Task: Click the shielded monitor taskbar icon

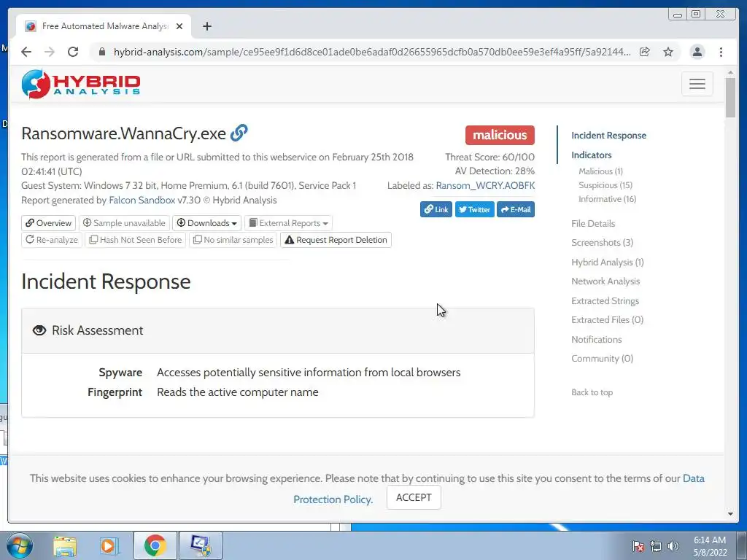Action: click(200, 545)
